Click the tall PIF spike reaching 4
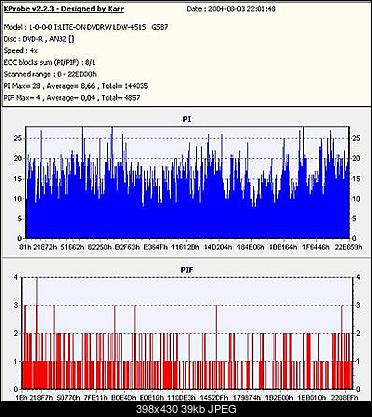The height and width of the screenshot is (417, 372). 37,333
